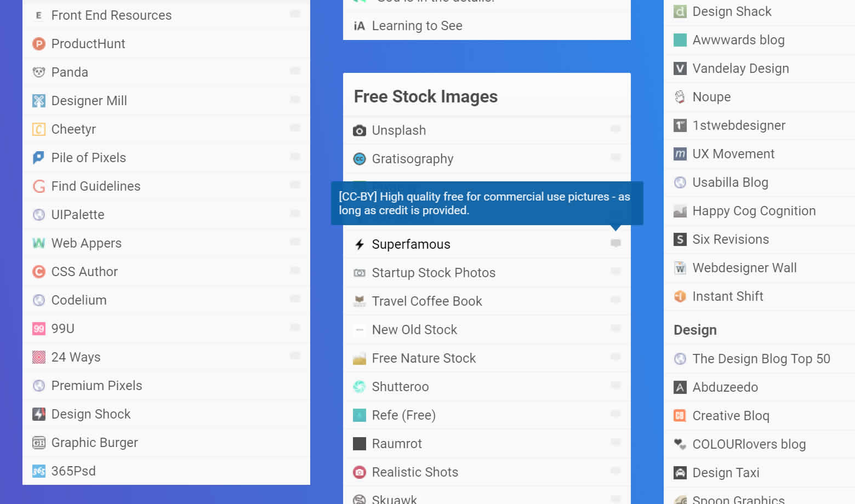855x504 pixels.
Task: Visit the Designer Mill resource
Action: click(89, 101)
